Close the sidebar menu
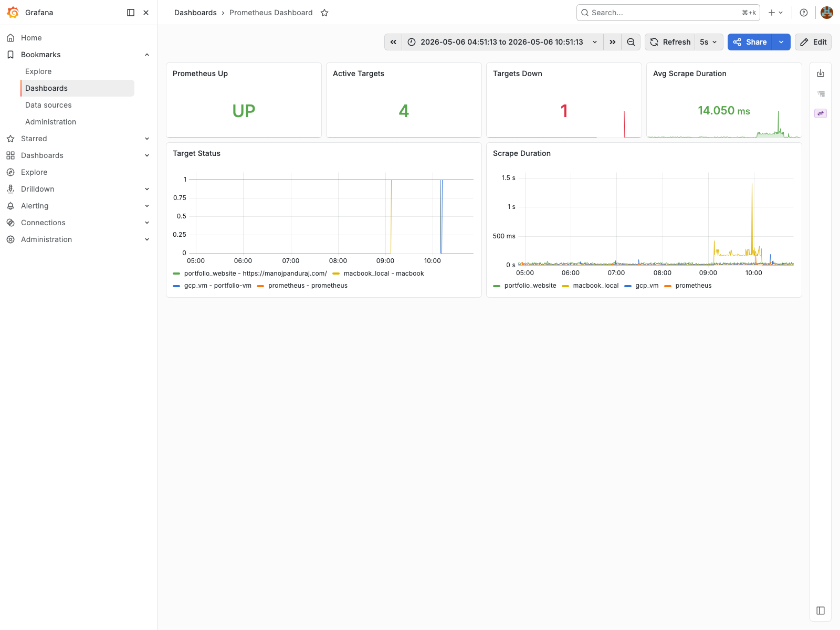 146,13
